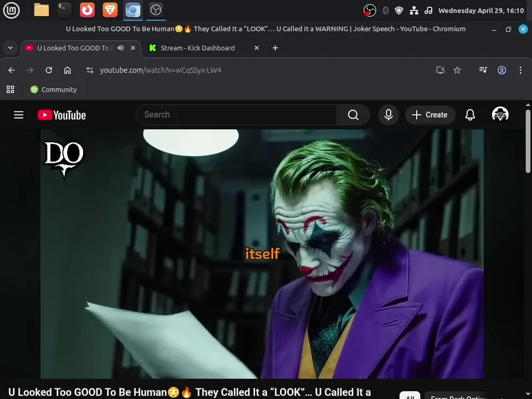Open the Files folder launcher in panel
Screen dimensions: 532x399
(x=42, y=10)
